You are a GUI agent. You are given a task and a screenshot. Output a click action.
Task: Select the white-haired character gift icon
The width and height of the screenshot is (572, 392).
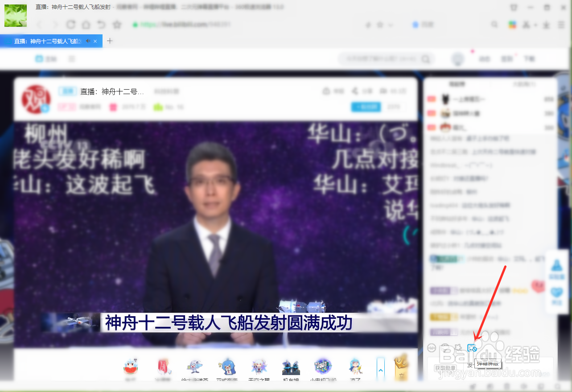[259, 367]
